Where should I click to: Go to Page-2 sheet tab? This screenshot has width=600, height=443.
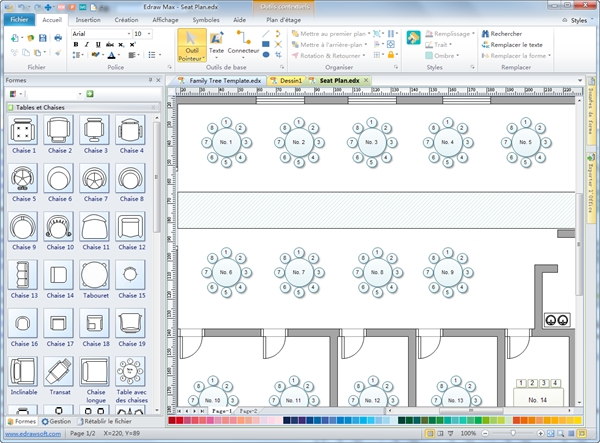[246, 411]
